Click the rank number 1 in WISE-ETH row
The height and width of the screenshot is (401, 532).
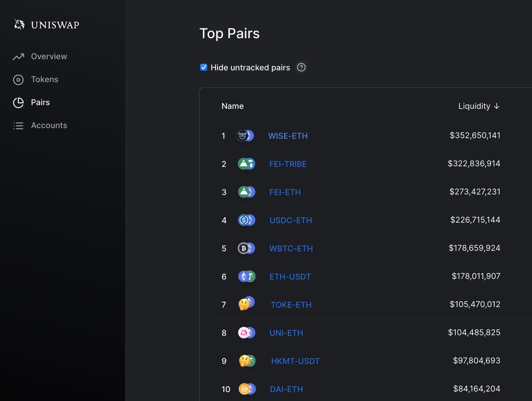(223, 136)
